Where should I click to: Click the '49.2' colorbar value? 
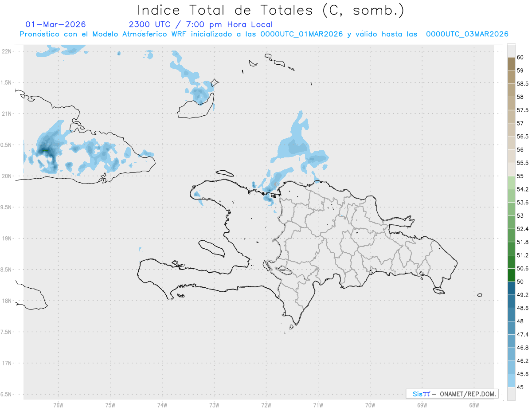click(522, 295)
